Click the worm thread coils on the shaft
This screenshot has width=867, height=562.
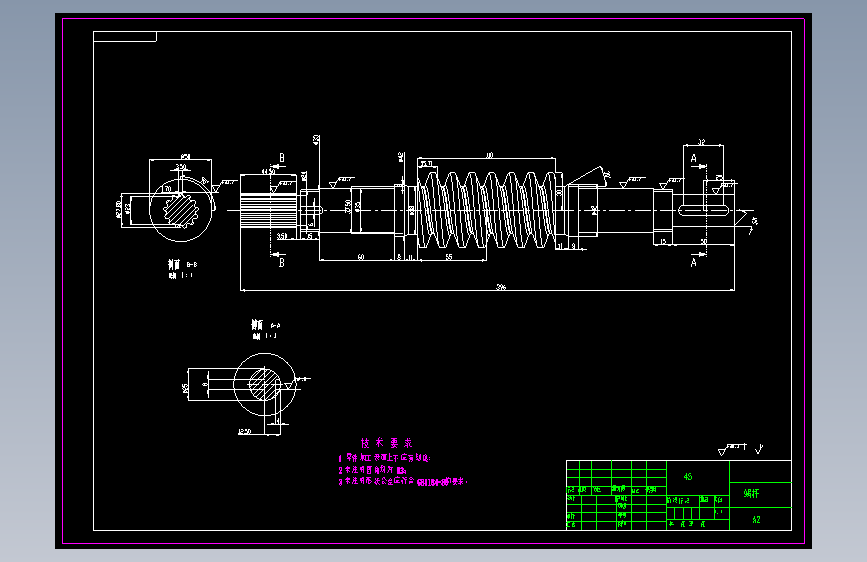(x=487, y=210)
